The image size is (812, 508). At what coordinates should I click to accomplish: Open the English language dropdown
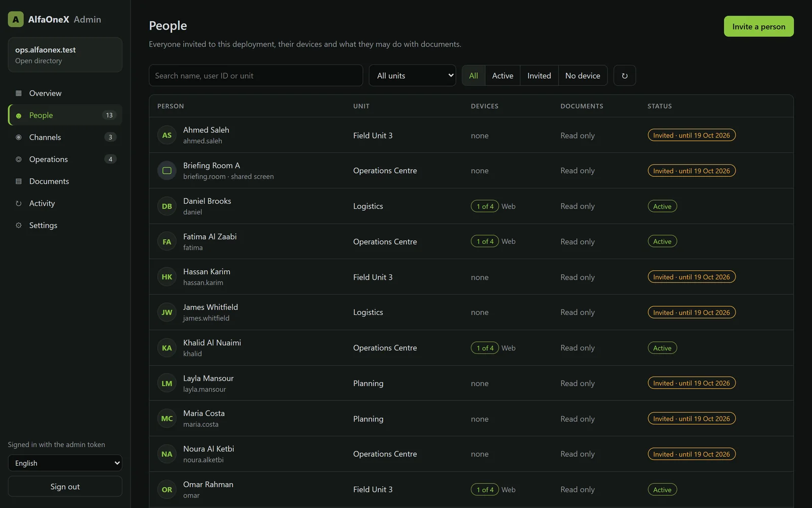pyautogui.click(x=65, y=463)
